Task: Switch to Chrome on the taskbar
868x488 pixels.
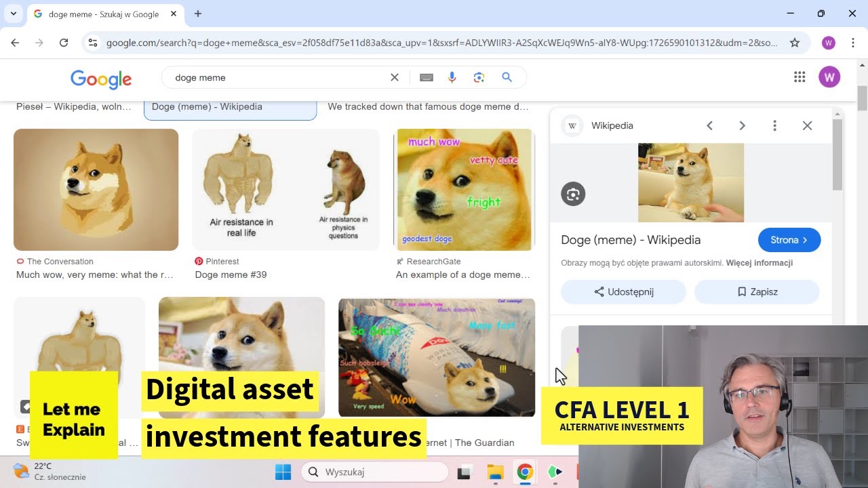Action: tap(525, 472)
